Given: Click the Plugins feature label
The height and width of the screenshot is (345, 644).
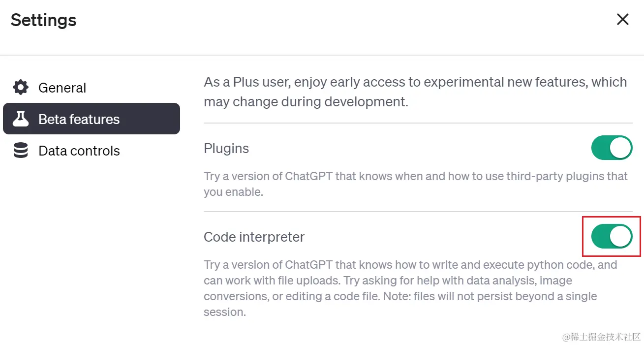Looking at the screenshot, I should (226, 148).
